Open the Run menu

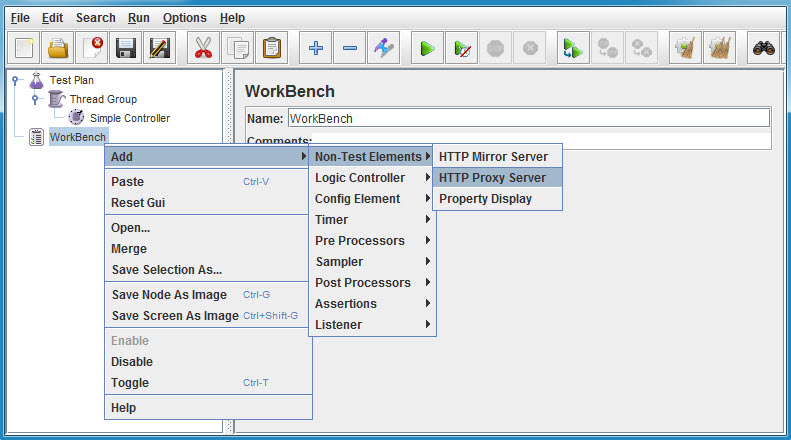pyautogui.click(x=139, y=18)
